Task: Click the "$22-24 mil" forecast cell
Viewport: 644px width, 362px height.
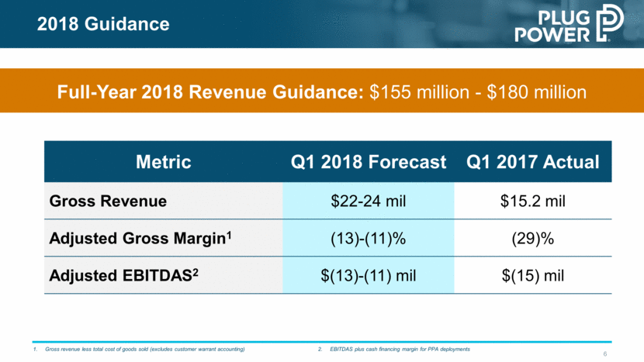Action: [x=369, y=201]
